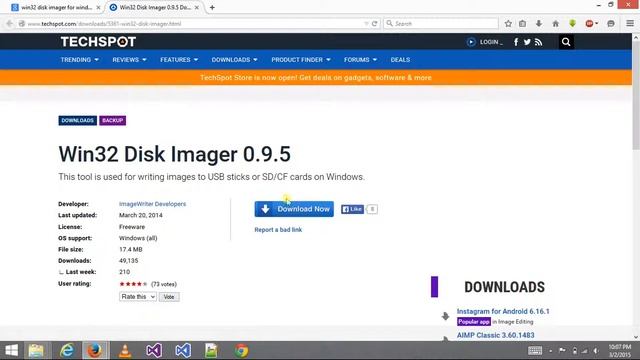Image resolution: width=640 pixels, height=360 pixels.
Task: Expand the REVIEWS menu
Action: coord(129,60)
